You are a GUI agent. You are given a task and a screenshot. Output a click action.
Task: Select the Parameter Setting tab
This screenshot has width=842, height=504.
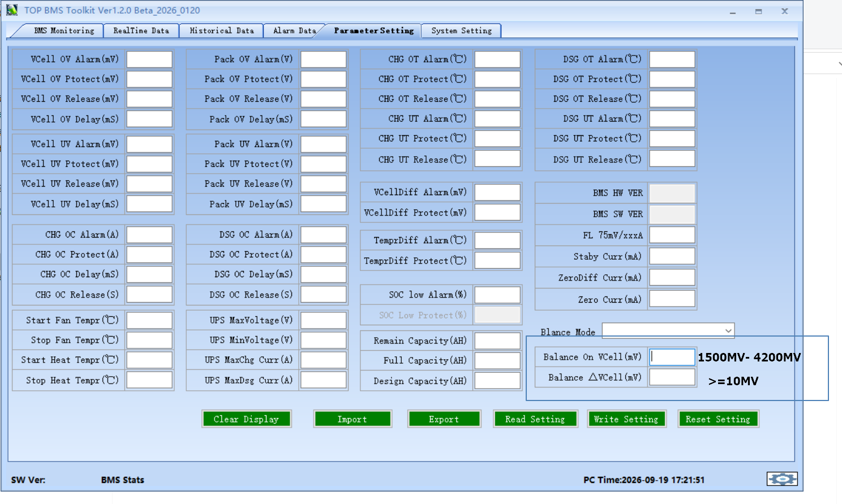[373, 31]
